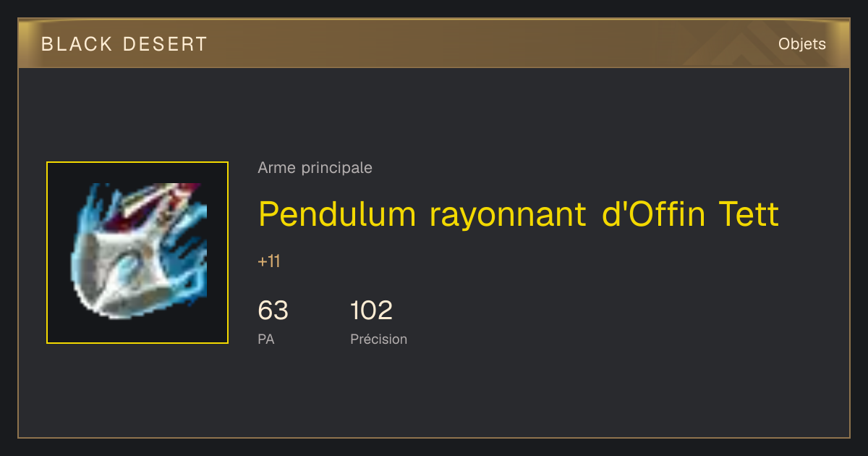
Task: Switch to the Objets section
Action: click(801, 44)
